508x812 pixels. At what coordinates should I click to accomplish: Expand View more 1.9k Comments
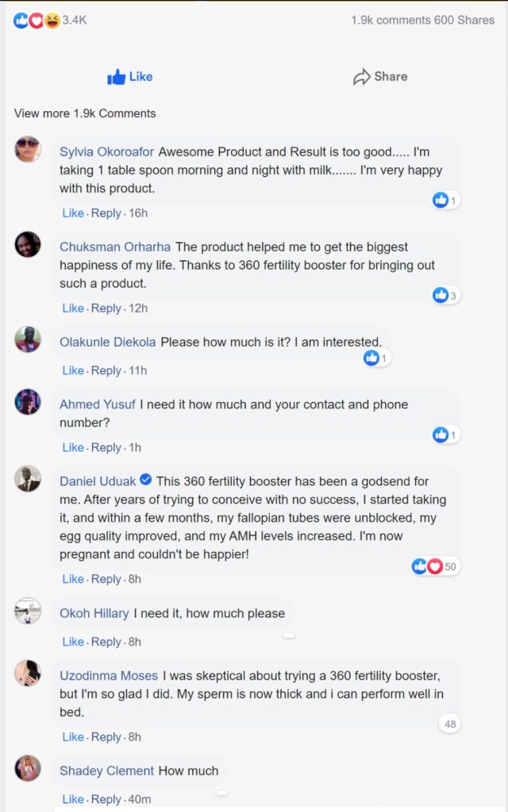85,113
